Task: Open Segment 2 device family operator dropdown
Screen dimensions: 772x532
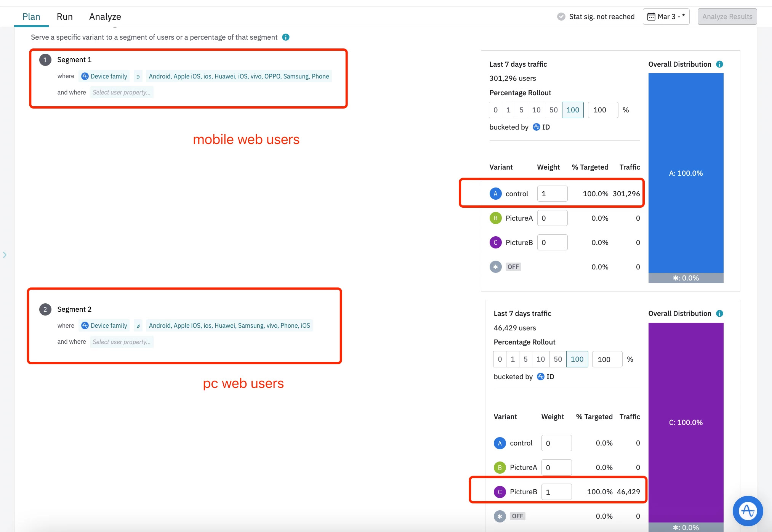Action: coord(138,326)
